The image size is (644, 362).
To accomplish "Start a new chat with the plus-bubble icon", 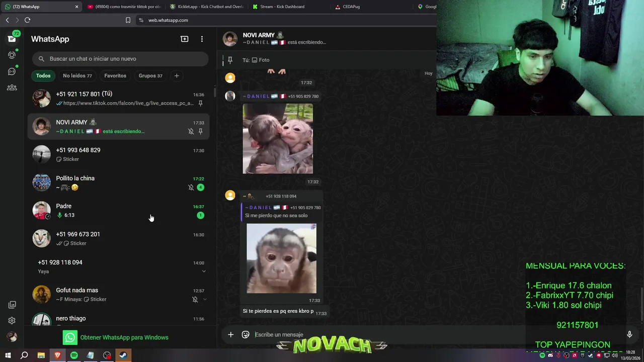I will (185, 39).
